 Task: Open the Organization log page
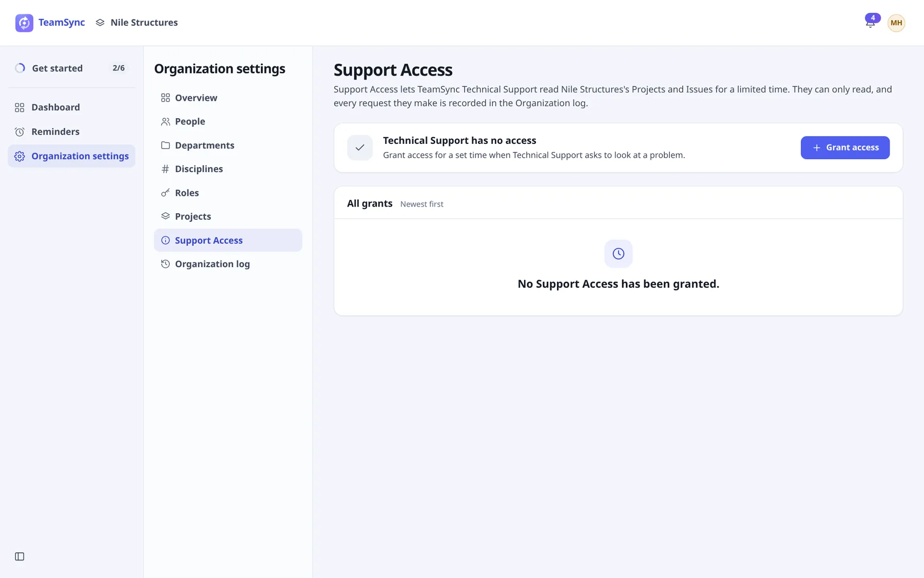(x=228, y=264)
